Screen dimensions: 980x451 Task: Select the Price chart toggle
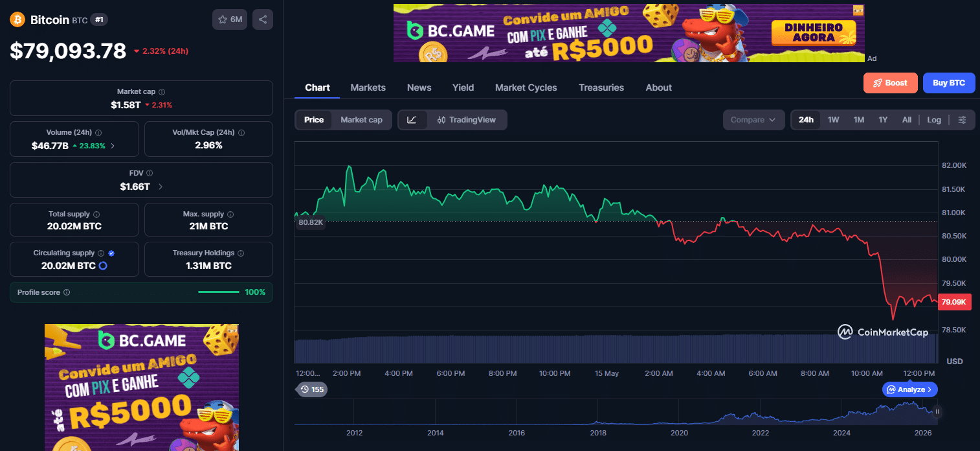pyautogui.click(x=314, y=120)
